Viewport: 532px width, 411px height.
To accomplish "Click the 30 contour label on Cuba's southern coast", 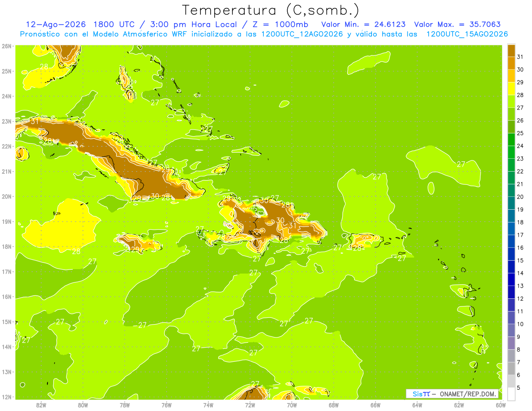I will click(x=155, y=196).
